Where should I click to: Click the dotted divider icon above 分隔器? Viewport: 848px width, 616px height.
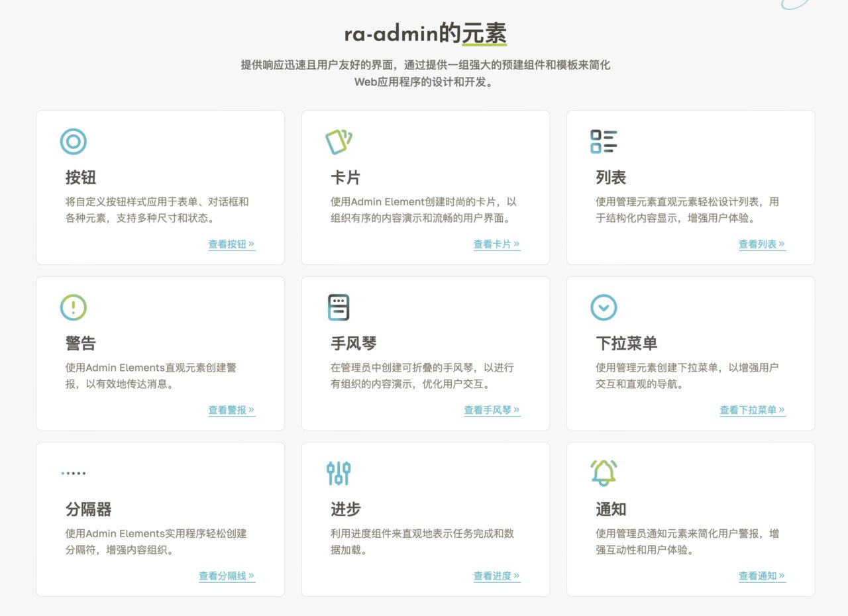pyautogui.click(x=74, y=473)
